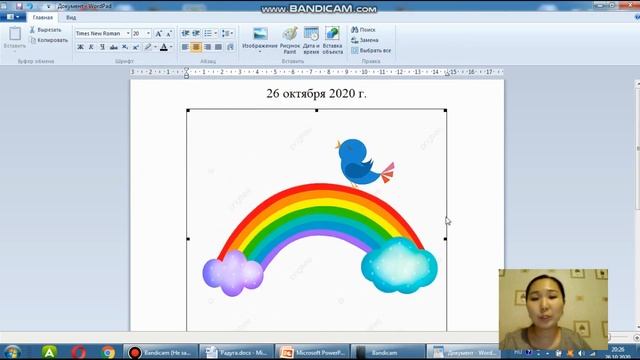
Task: Open Find (Поиск) tool
Action: pos(363,30)
